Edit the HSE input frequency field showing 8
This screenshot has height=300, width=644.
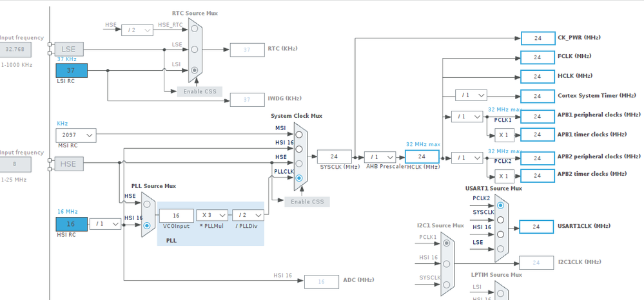(x=15, y=164)
